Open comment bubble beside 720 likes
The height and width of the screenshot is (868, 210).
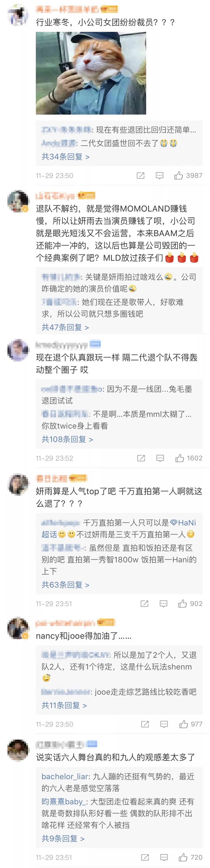pos(164,858)
